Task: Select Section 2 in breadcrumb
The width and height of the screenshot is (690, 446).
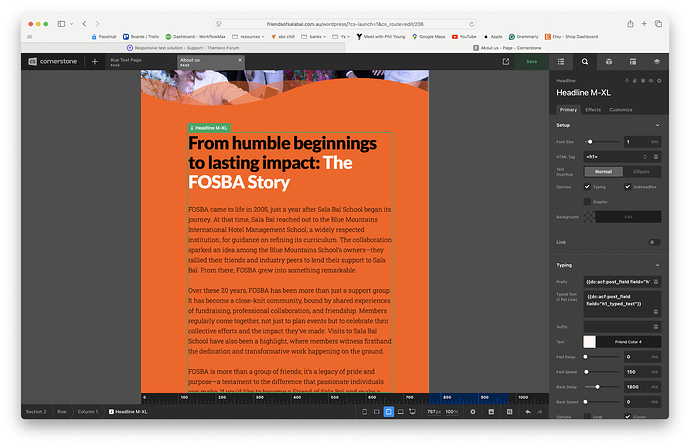Action: pos(36,412)
